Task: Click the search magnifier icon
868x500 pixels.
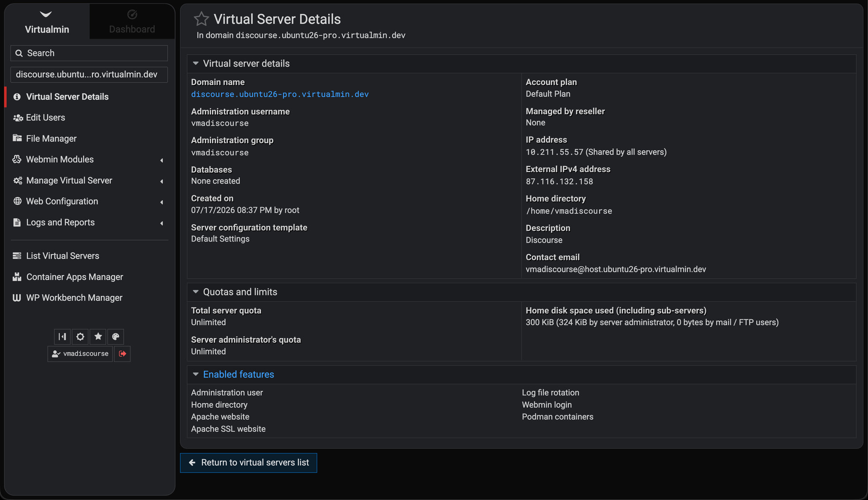Action: [x=19, y=53]
